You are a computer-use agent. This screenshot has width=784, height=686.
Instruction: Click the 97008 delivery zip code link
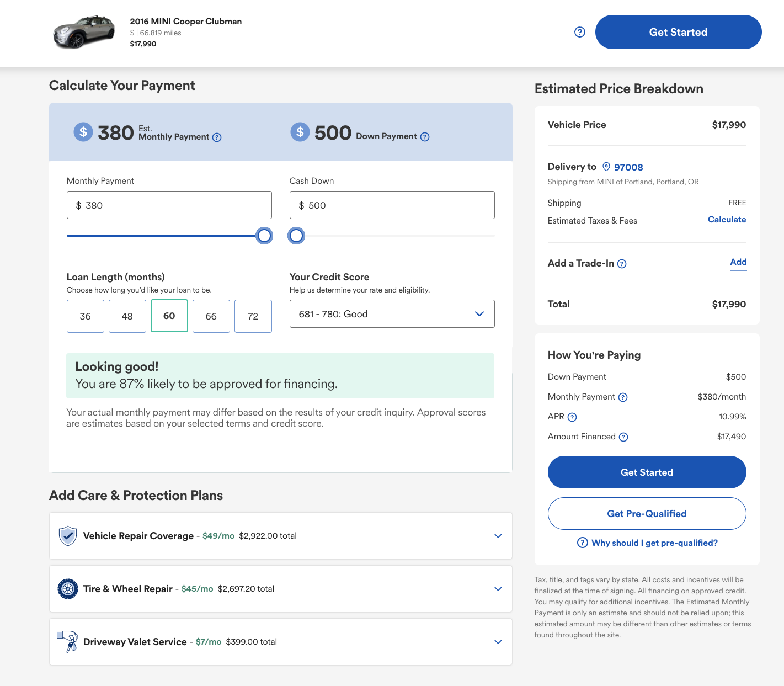[x=628, y=167]
